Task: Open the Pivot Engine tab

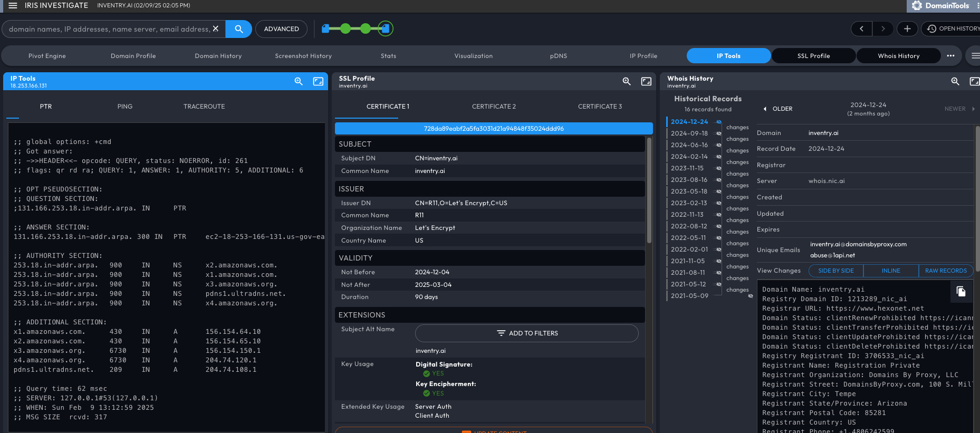Action: point(47,56)
